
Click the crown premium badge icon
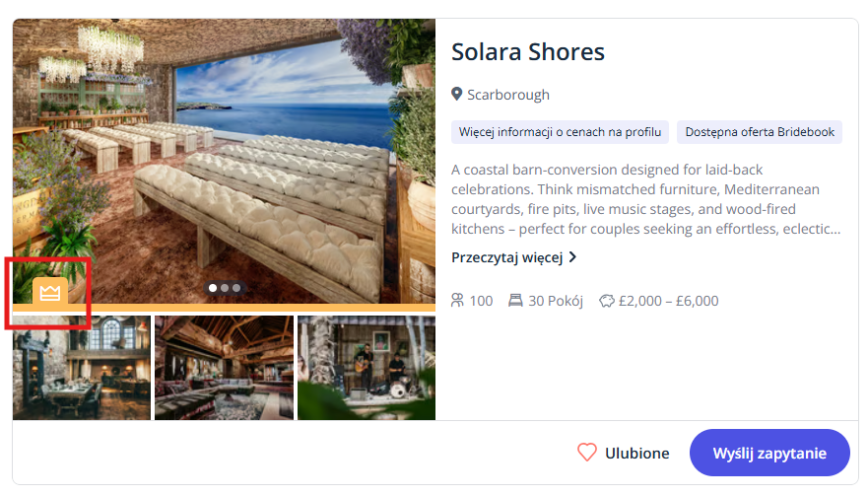50,292
